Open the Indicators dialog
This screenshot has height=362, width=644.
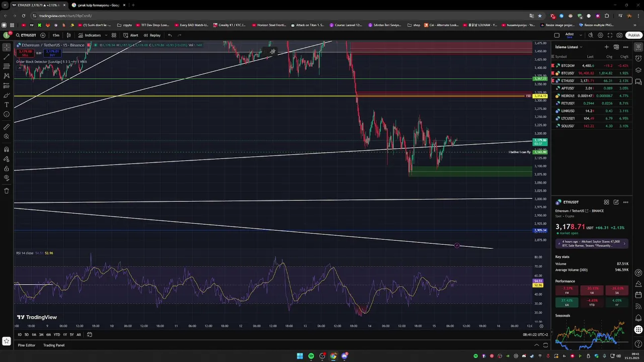tap(90, 35)
